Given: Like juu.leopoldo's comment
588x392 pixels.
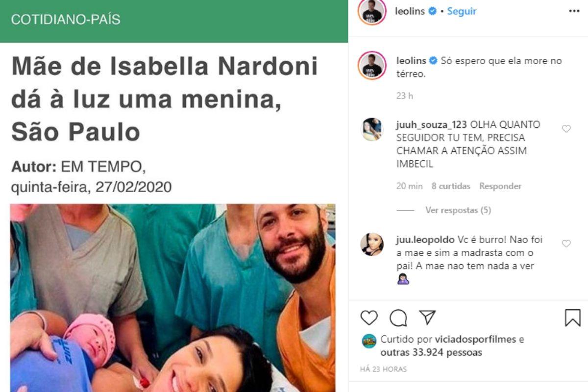Looking at the screenshot, I should 566,244.
